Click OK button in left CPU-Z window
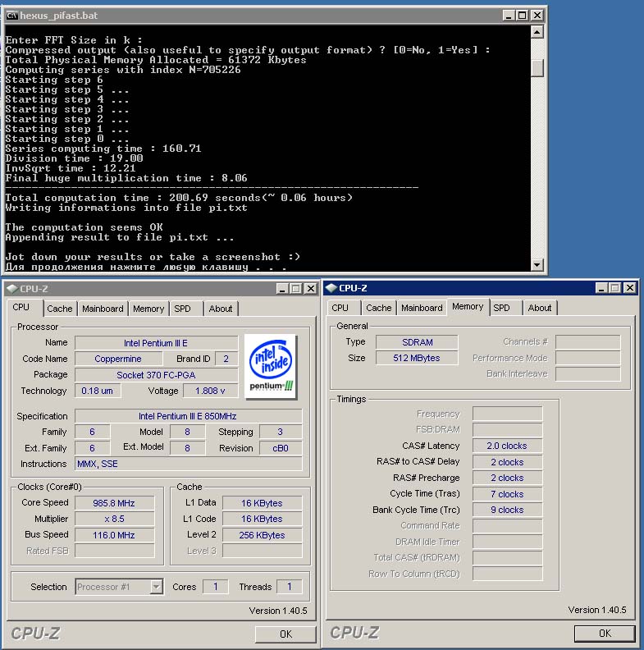 click(286, 634)
